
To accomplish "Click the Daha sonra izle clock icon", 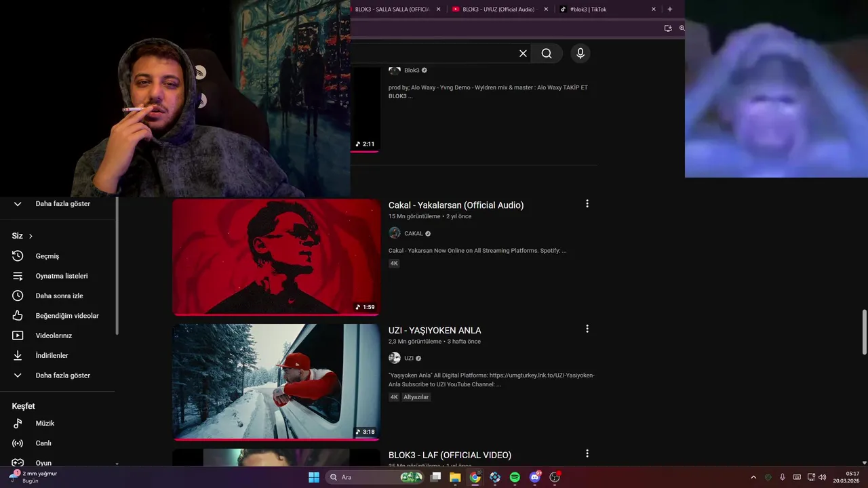I will click(18, 296).
